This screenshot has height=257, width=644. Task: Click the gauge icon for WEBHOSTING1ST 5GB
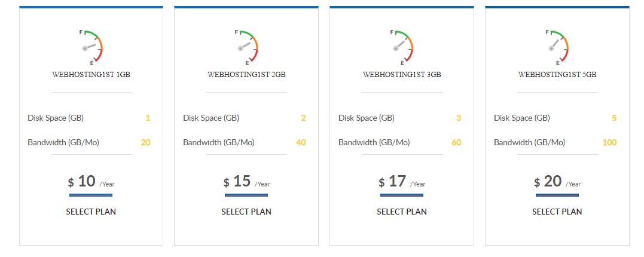click(557, 47)
